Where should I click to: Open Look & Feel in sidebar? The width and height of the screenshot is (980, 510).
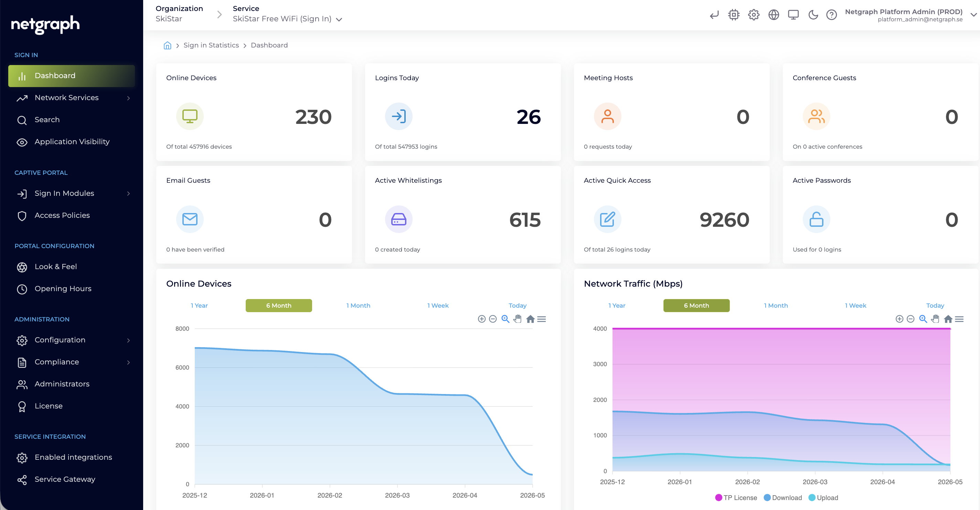point(72,267)
